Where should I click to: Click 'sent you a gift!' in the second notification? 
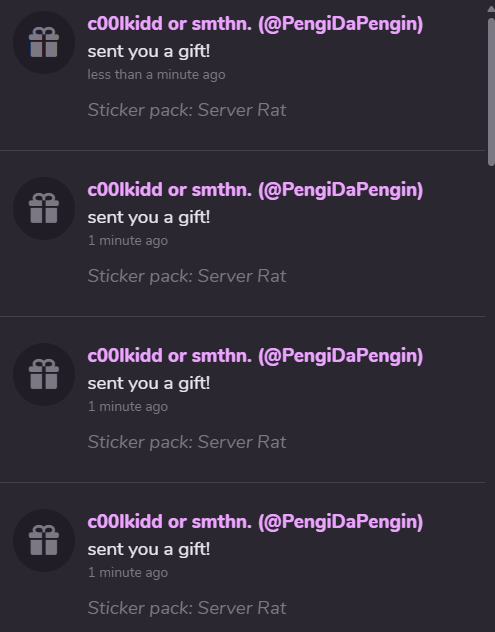point(149,218)
